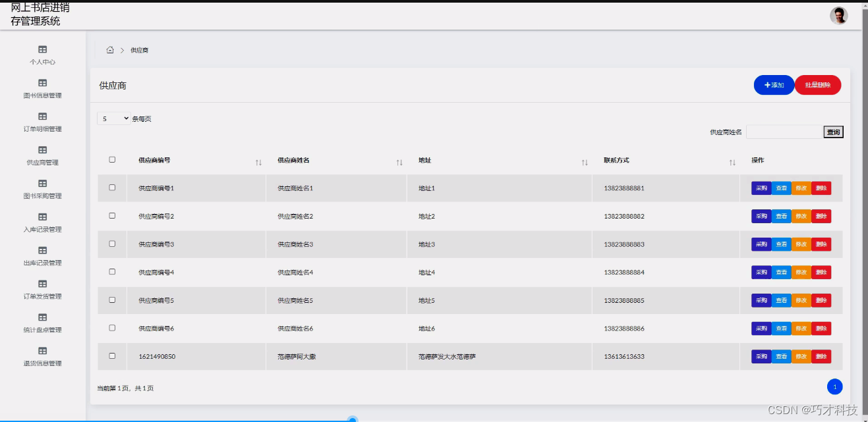The width and height of the screenshot is (868, 422).
Task: Click the red 批量删除 button
Action: (x=817, y=85)
